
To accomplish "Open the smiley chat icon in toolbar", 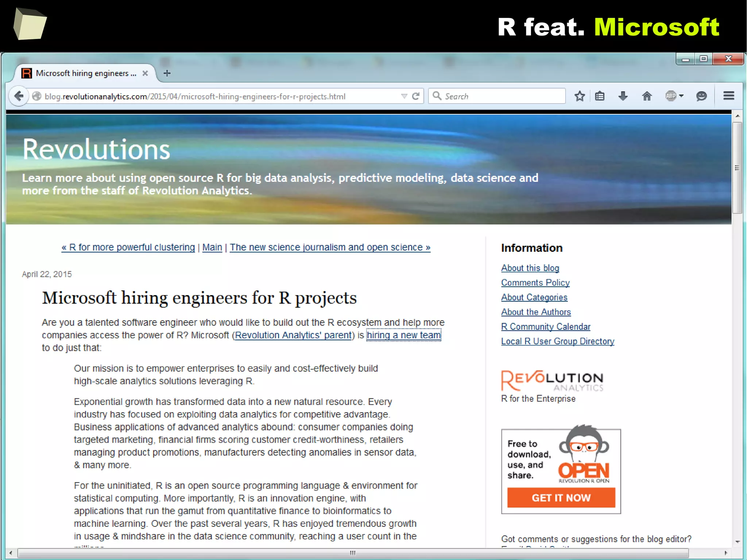I will click(701, 96).
